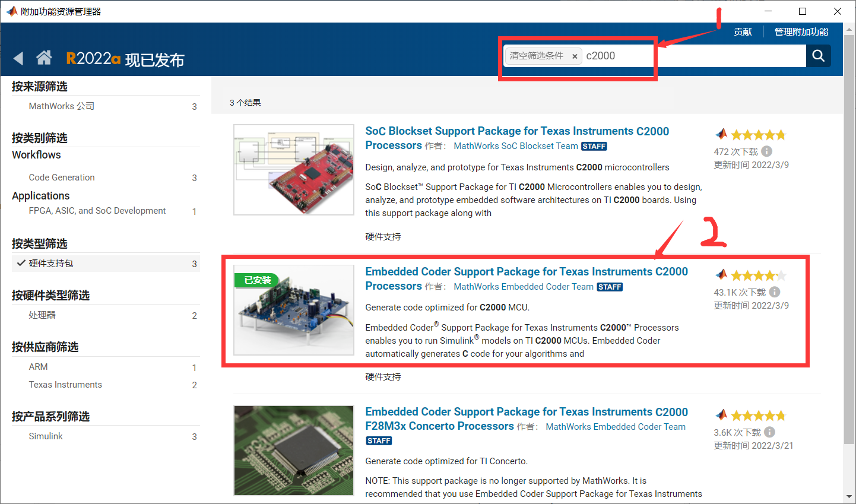Image resolution: width=856 pixels, height=504 pixels.
Task: Click 更新时间 2022/3/21 text
Action: [x=753, y=446]
